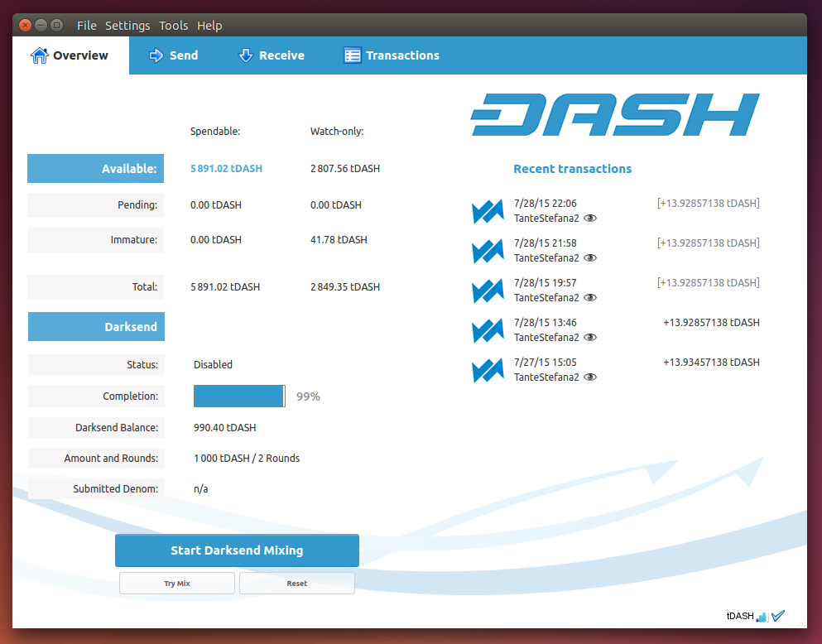Click the Recent transactions heading
This screenshot has height=644, width=822.
[x=573, y=169]
